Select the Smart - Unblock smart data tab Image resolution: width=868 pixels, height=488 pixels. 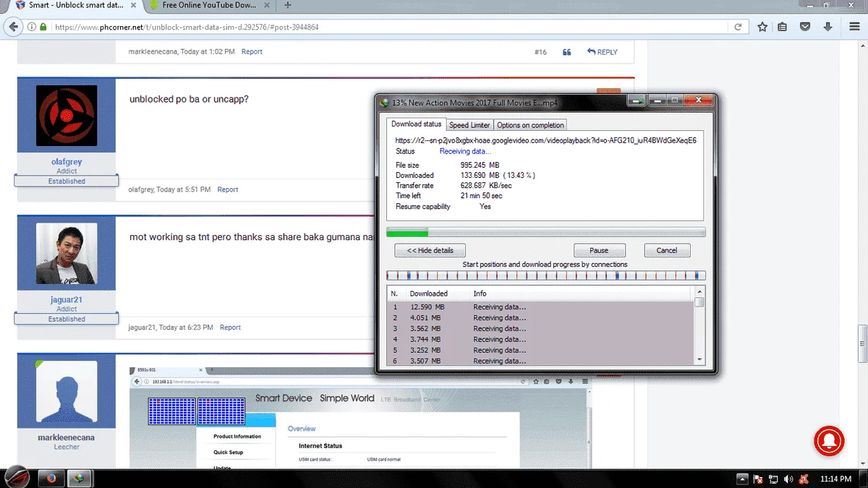[x=75, y=6]
